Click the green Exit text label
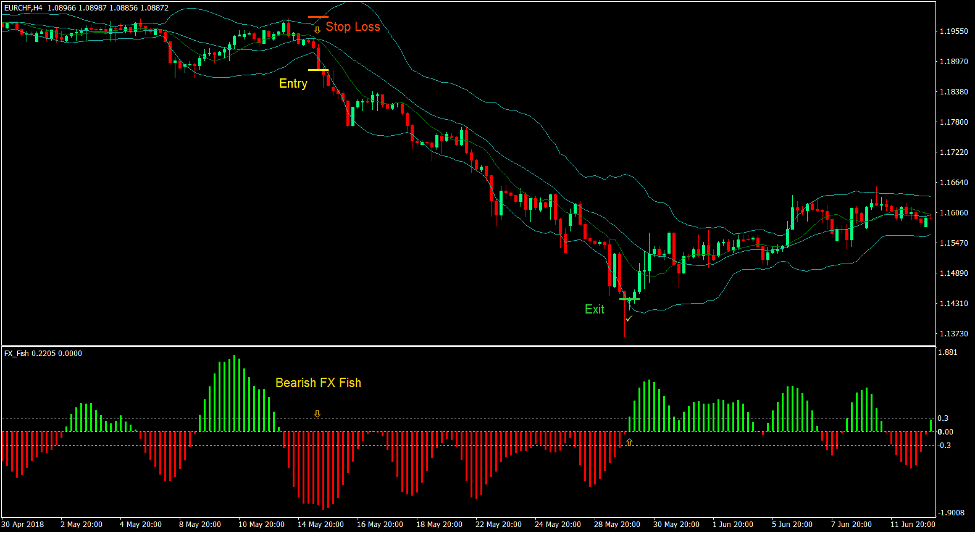The height and width of the screenshot is (533, 977). pyautogui.click(x=595, y=309)
